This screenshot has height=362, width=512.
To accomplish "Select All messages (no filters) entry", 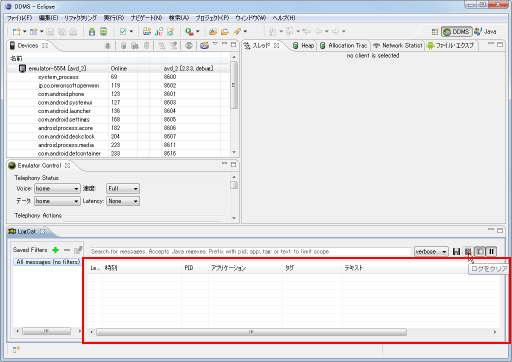I will point(48,262).
